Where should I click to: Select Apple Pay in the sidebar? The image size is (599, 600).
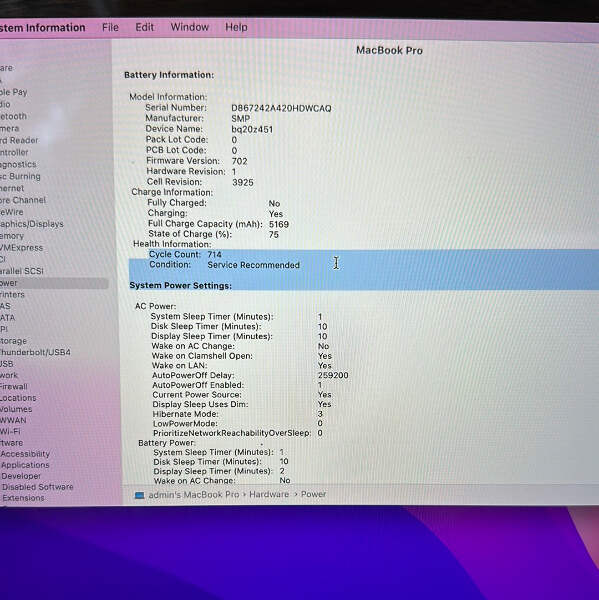(14, 92)
